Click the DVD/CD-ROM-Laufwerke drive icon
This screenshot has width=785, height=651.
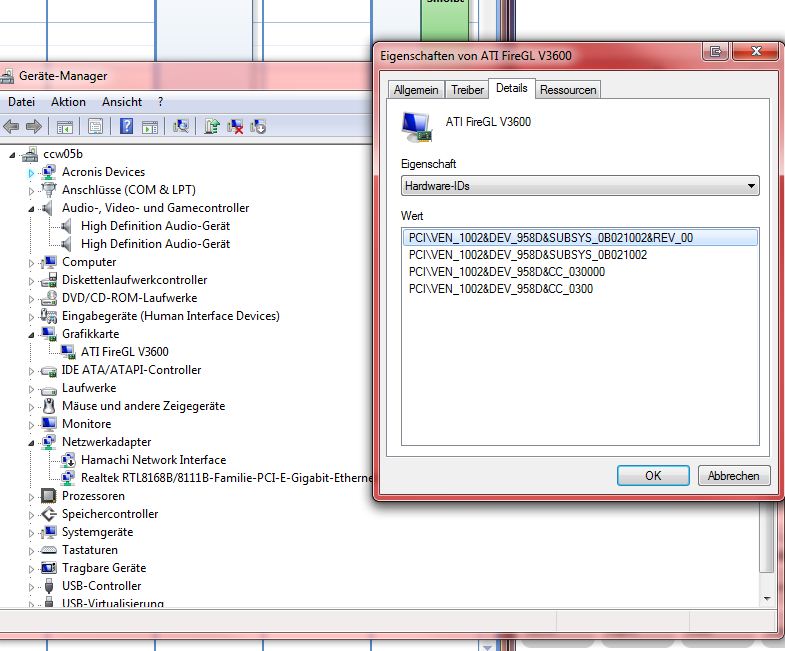49,298
